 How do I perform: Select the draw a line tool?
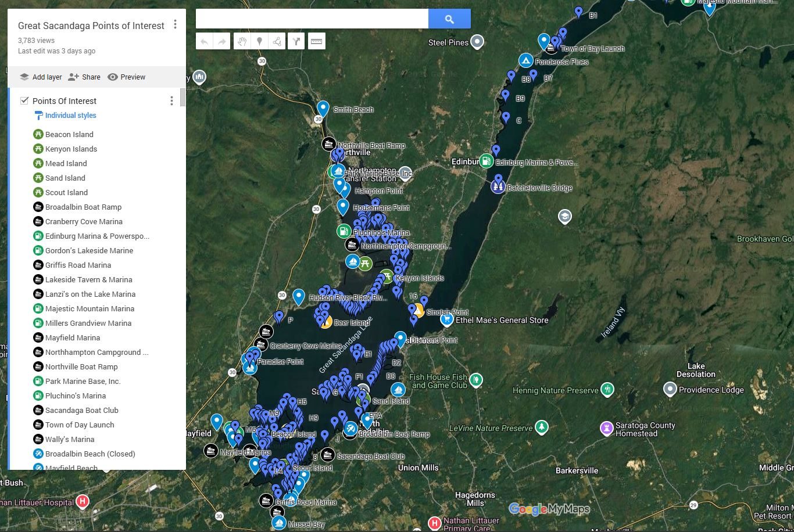(277, 41)
